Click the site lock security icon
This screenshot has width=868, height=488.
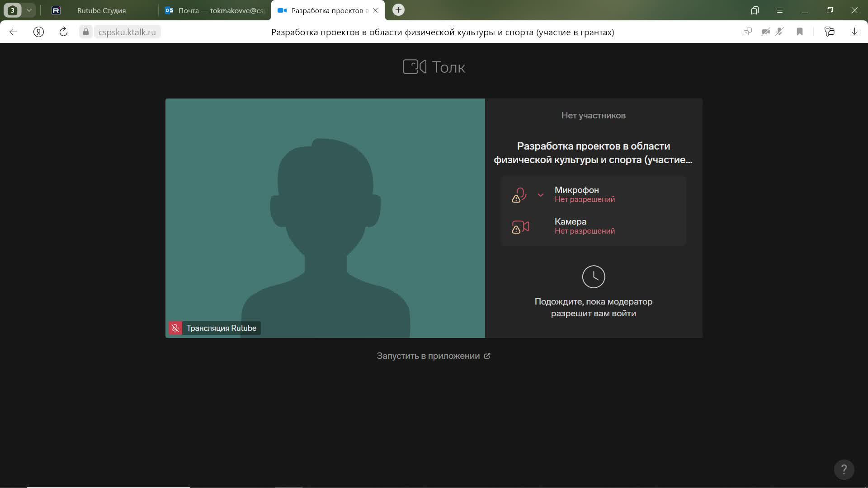(x=86, y=32)
